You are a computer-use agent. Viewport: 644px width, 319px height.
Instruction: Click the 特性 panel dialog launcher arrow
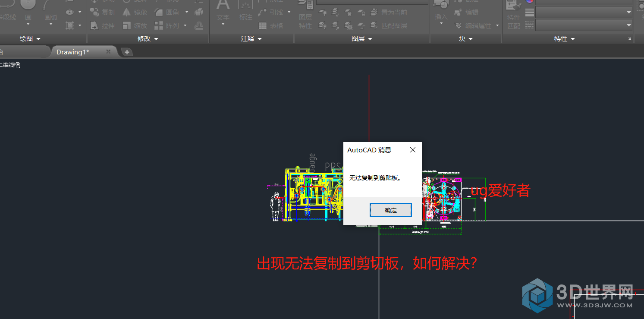[630, 39]
